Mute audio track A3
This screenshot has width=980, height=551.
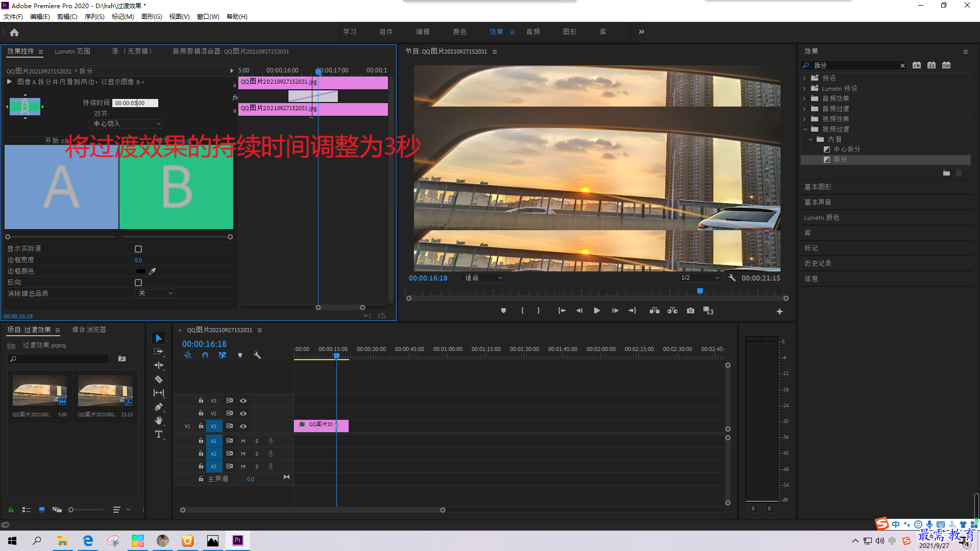tap(243, 467)
